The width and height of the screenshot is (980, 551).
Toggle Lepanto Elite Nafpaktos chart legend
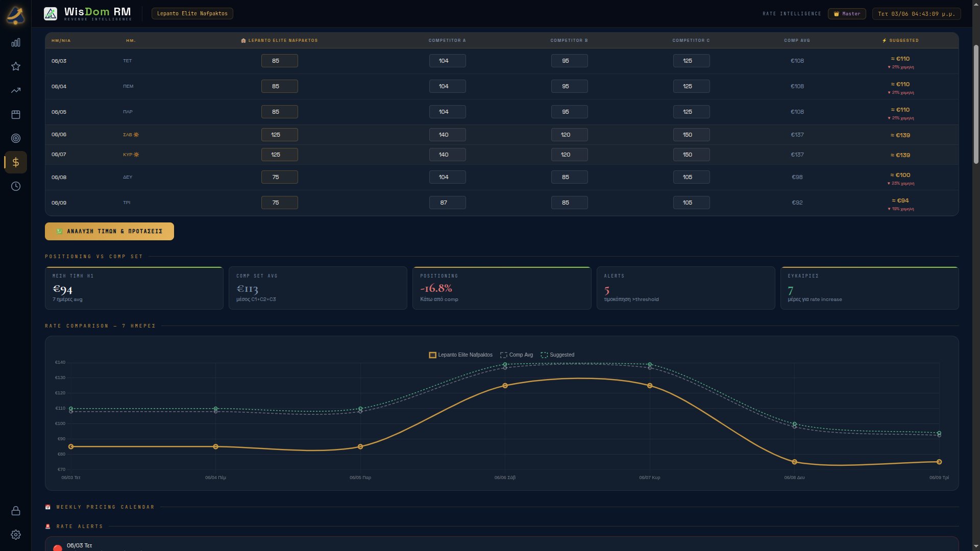[461, 355]
